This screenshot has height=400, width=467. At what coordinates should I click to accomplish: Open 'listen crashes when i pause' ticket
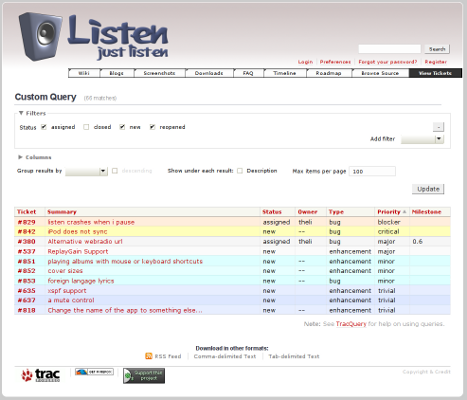[91, 222]
